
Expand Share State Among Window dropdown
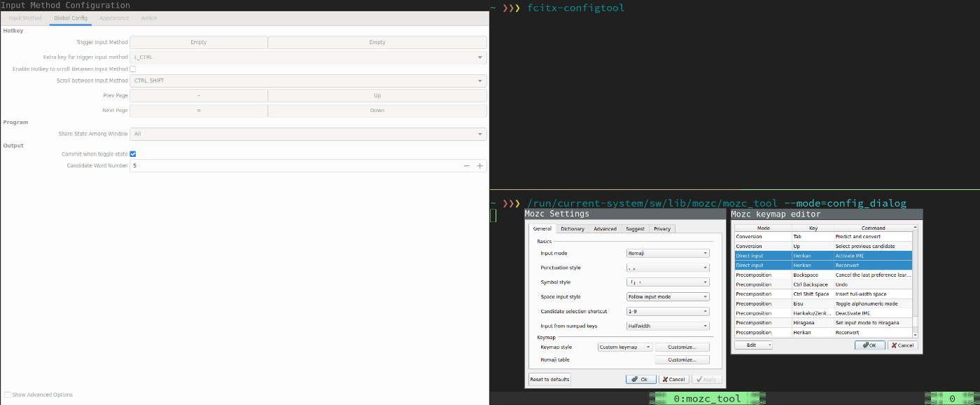(x=308, y=134)
